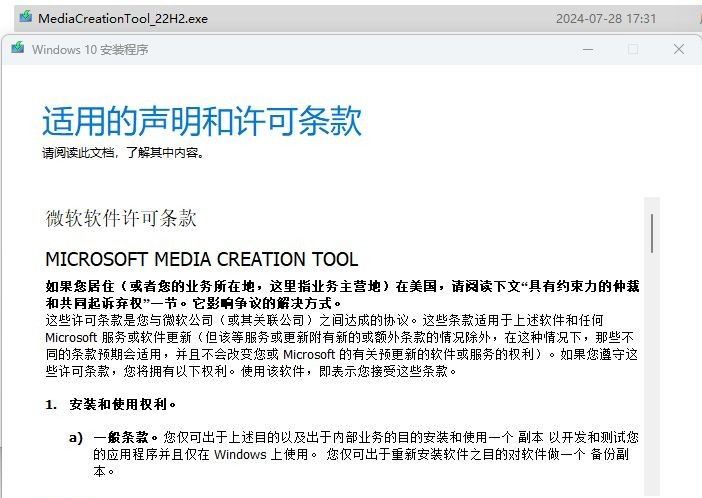
Task: Click the Windows 10 安装程序 window title
Action: click(90, 50)
